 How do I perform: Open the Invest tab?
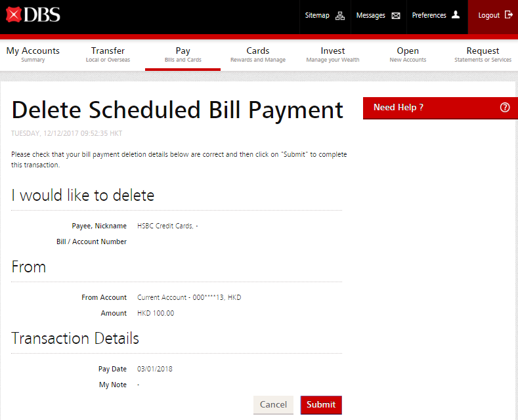click(332, 54)
